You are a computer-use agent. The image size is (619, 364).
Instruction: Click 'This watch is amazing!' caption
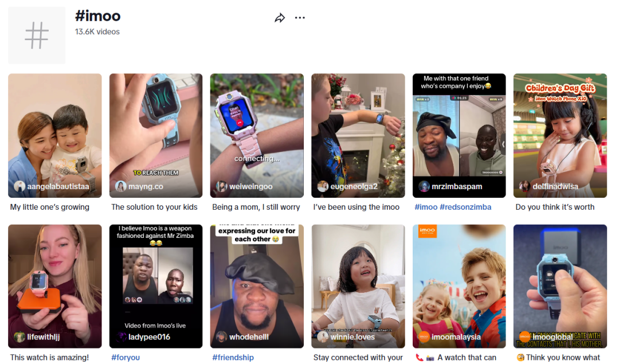pyautogui.click(x=49, y=357)
